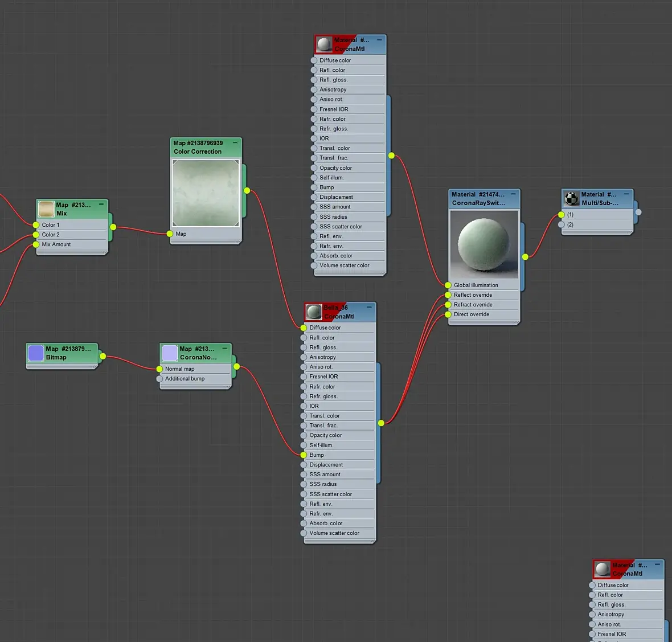Click the Bitmap node output socket
Viewport: 672px width, 642px height.
tap(103, 356)
